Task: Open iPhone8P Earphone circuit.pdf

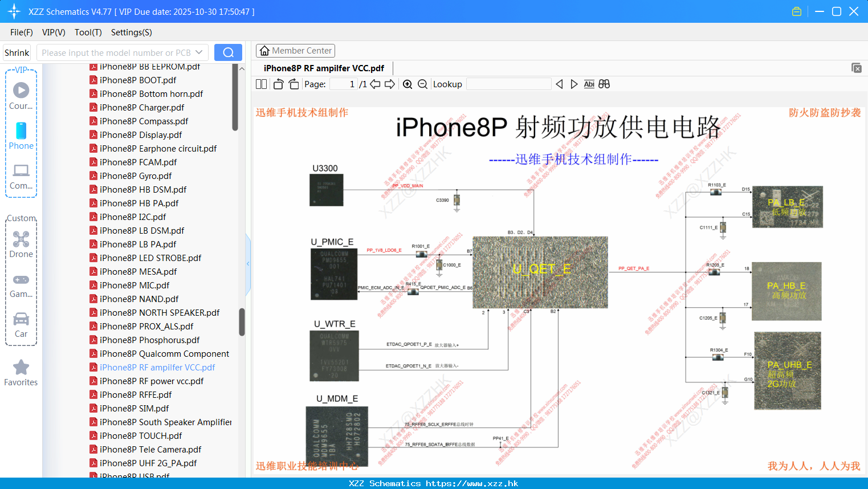Action: [158, 149]
